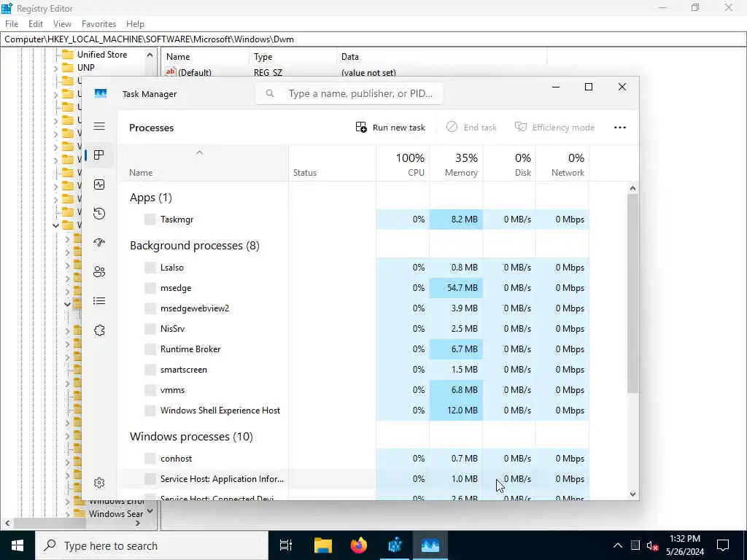This screenshot has height=560, width=747.
Task: Click the msedge process icon
Action: click(x=150, y=287)
